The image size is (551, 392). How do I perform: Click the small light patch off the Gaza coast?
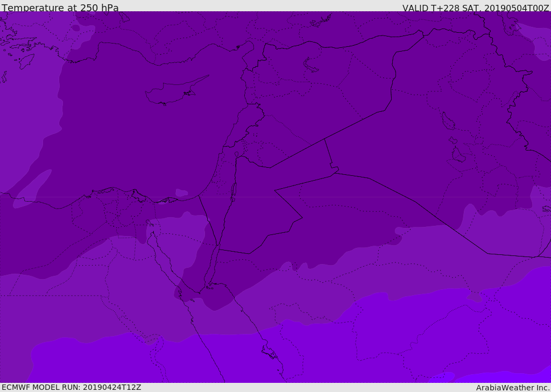(x=182, y=193)
